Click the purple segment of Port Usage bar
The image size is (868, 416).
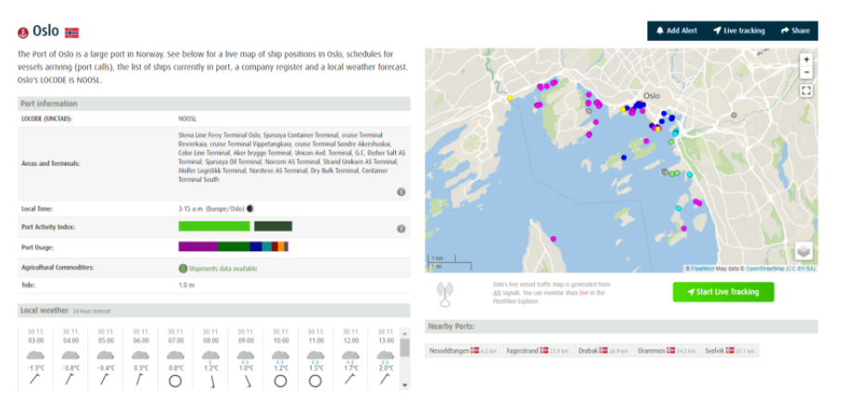pyautogui.click(x=198, y=246)
